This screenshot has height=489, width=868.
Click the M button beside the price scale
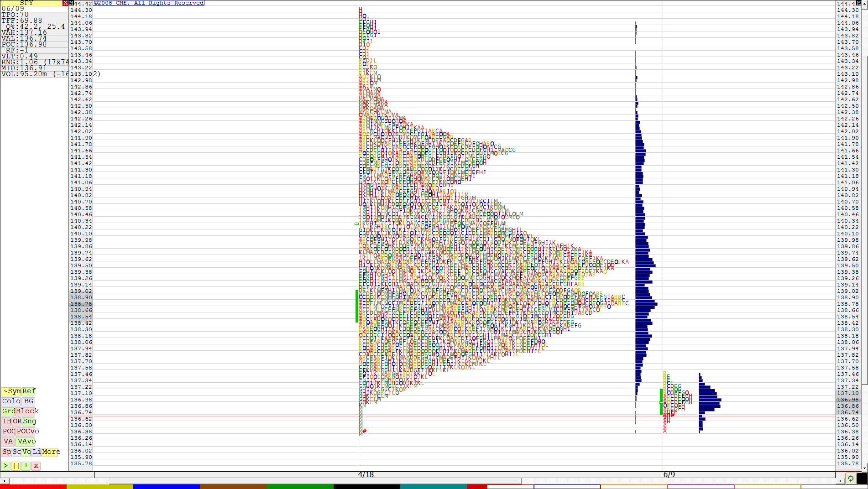coord(71,3)
